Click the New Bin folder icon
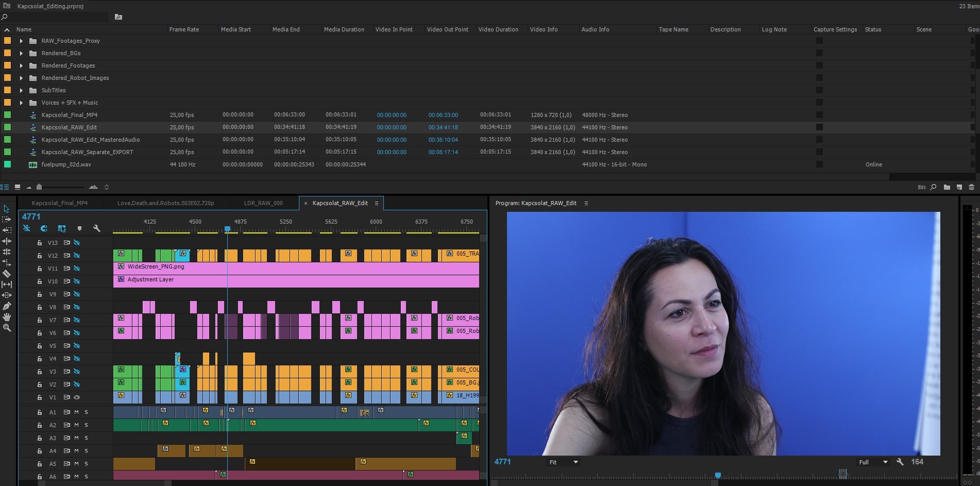Viewport: 980px width, 486px height. click(947, 187)
